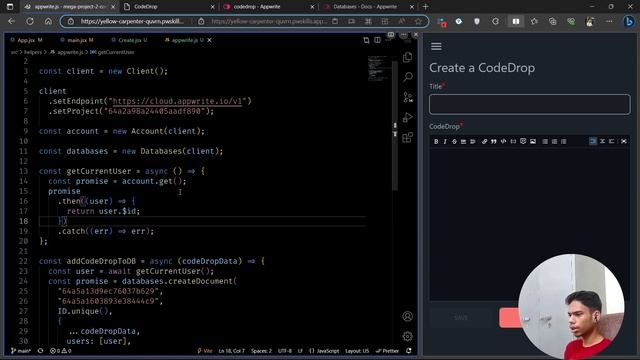Screen dimensions: 640x360
Task: Refresh the page with reload icon
Action: pyautogui.click(x=30, y=21)
